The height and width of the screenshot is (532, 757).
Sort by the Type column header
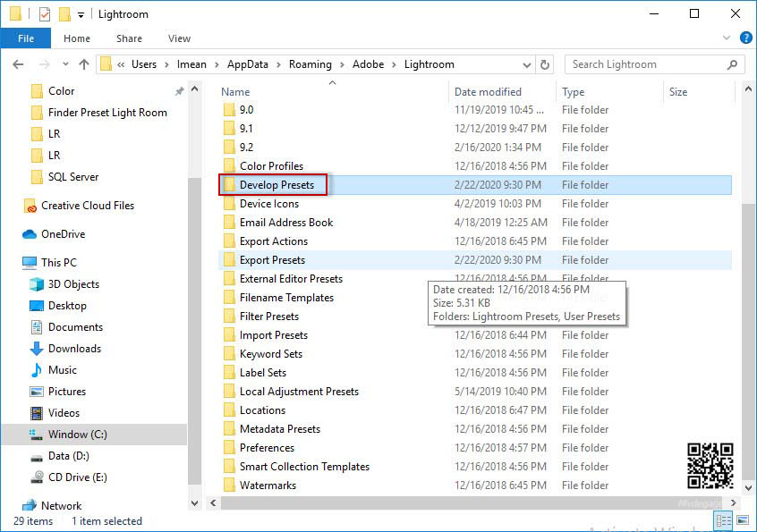(x=573, y=91)
